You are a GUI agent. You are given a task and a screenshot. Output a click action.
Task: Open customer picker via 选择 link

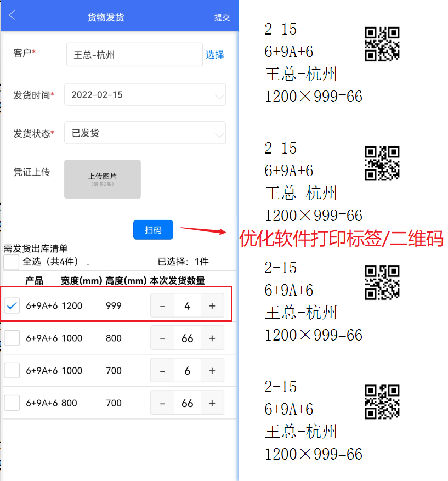[x=214, y=55]
